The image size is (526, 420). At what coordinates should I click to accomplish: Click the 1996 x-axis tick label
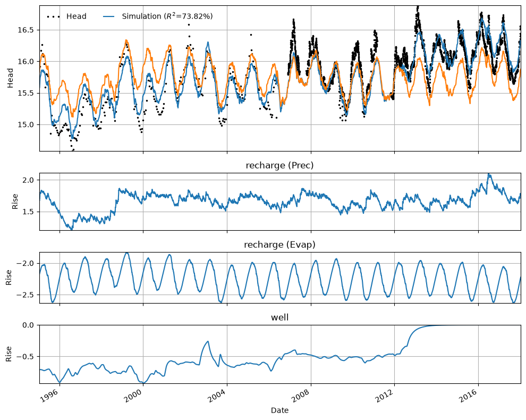52,397
